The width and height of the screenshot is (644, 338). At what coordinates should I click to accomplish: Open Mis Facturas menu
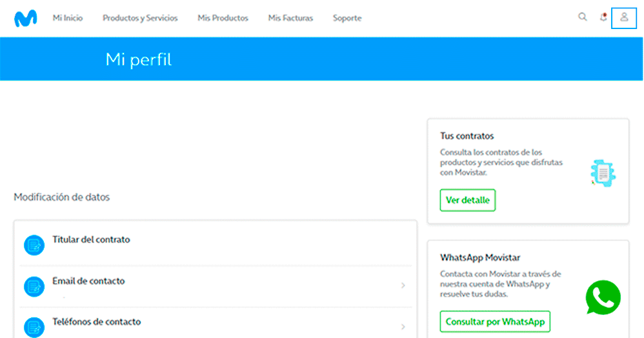[291, 18]
